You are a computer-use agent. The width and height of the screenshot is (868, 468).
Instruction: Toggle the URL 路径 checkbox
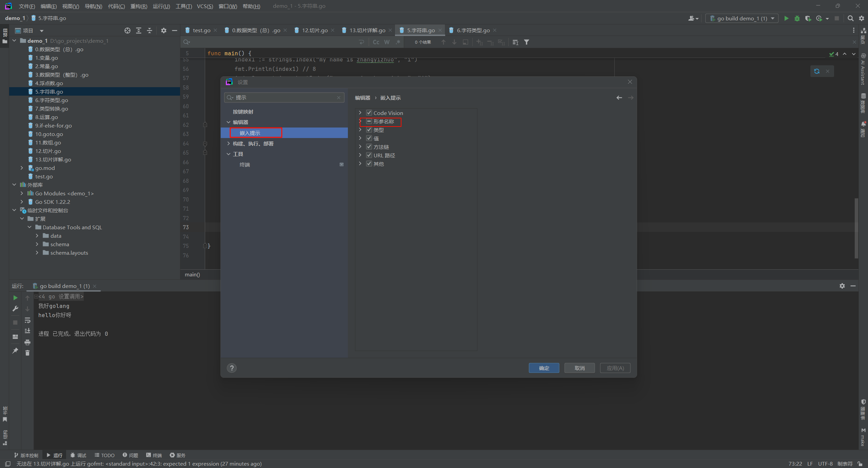click(369, 155)
